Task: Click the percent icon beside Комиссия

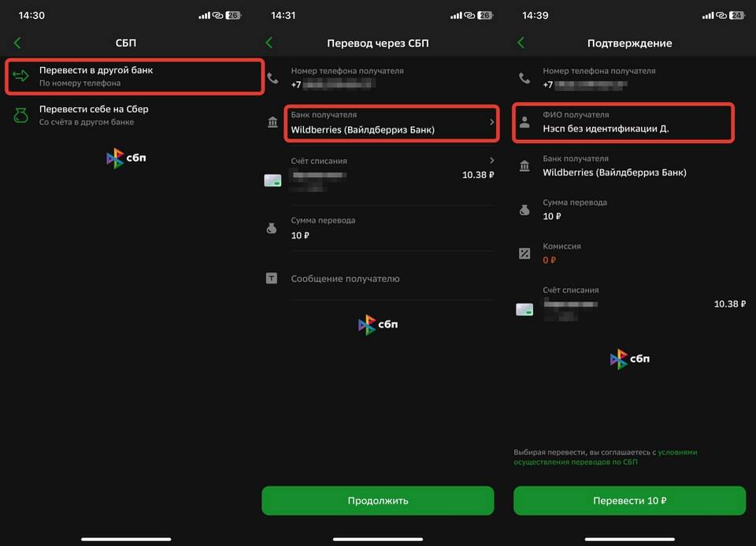Action: (524, 253)
